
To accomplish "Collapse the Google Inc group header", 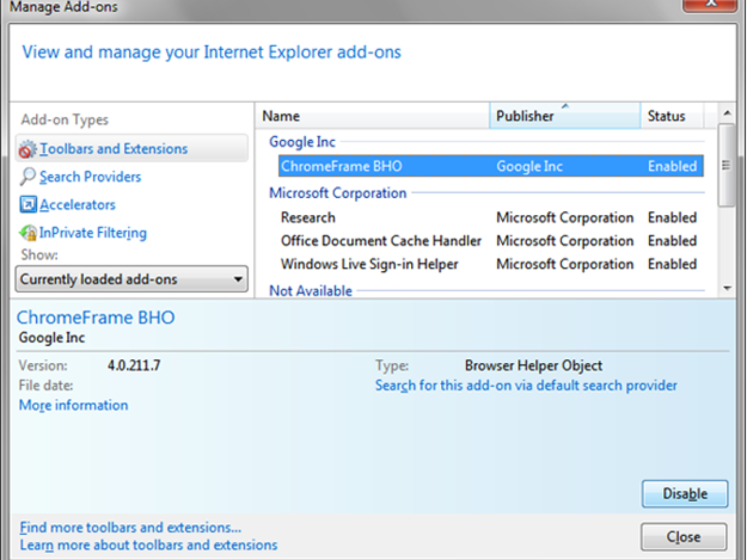I will click(x=302, y=142).
